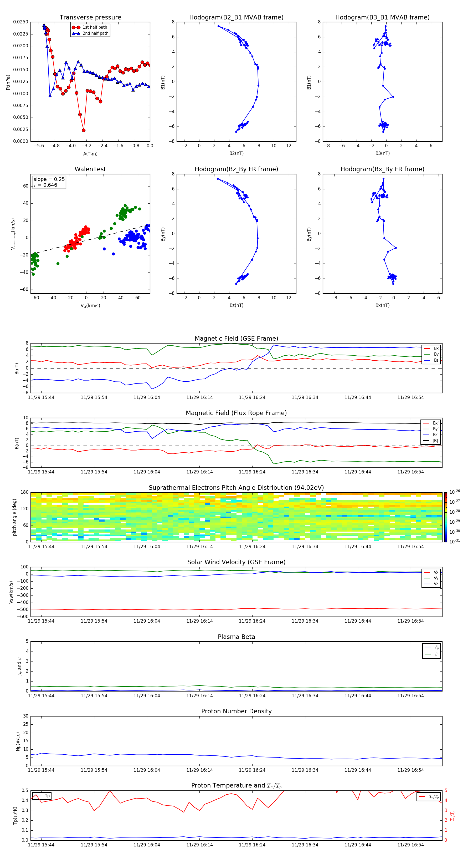Click the "Plasma Beta" plot title
Image resolution: width=473 pixels, height=868 pixels.
click(236, 637)
